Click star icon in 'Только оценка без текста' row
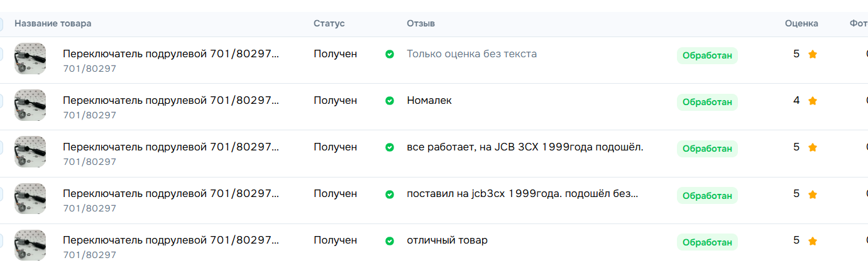The image size is (868, 265). [x=813, y=54]
